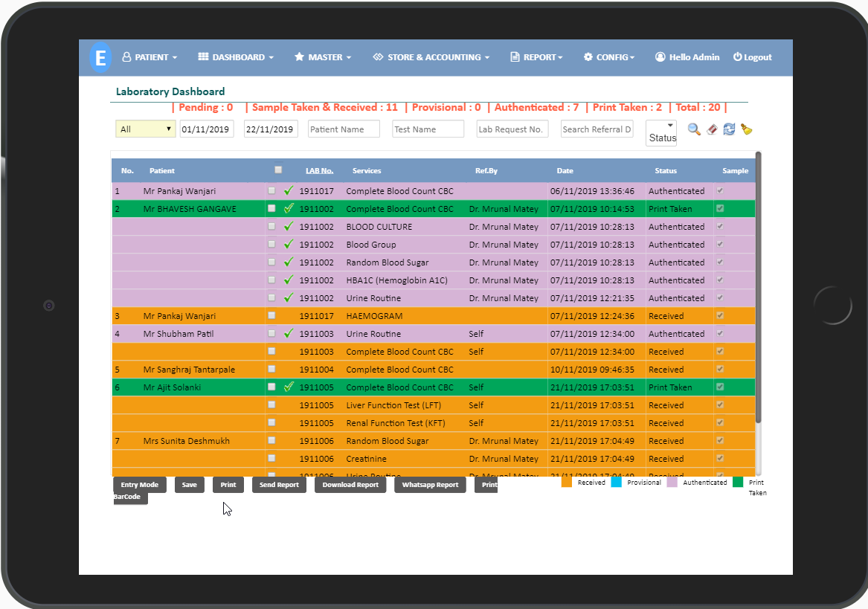This screenshot has width=868, height=609.
Task: Click green checkmark on Mr Pankaj Wanjari CBC row
Action: point(289,191)
